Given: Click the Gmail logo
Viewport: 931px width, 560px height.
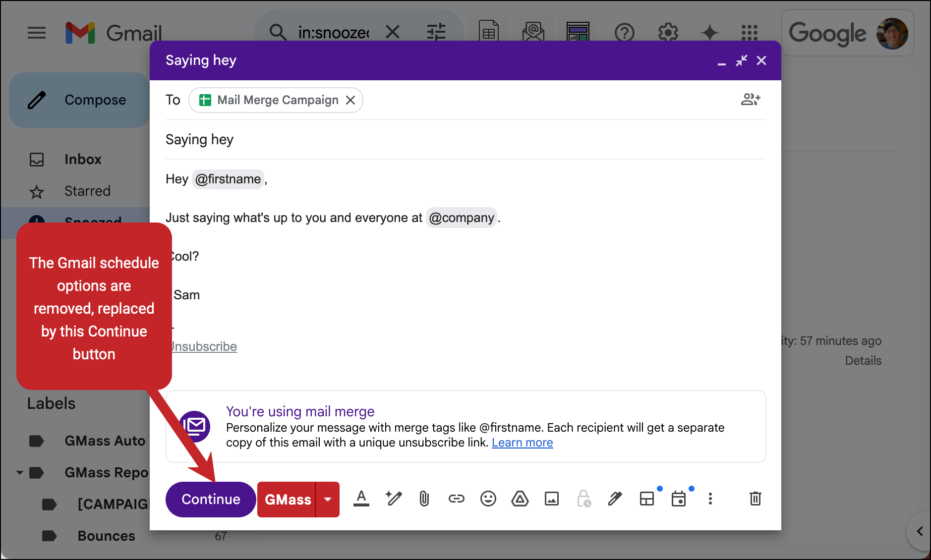Looking at the screenshot, I should [x=114, y=33].
